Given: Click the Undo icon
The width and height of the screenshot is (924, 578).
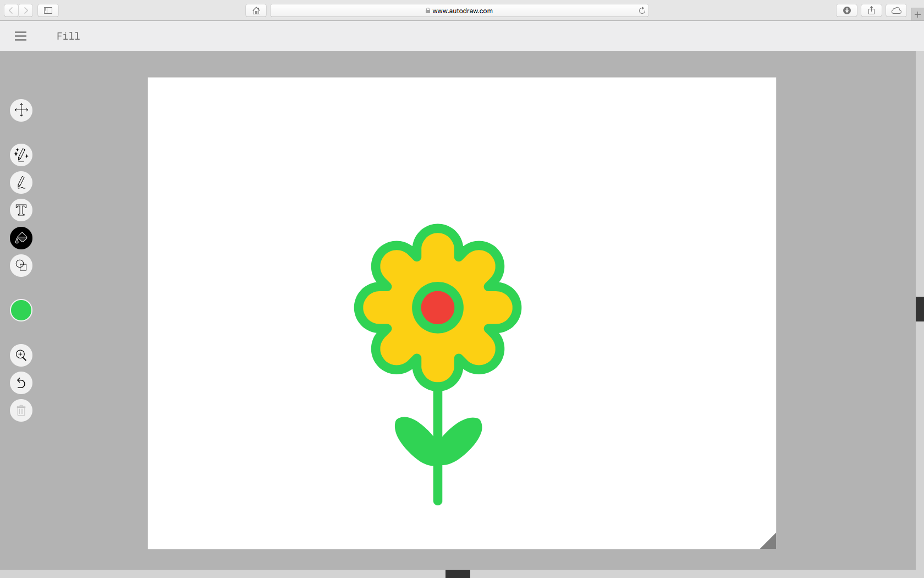Looking at the screenshot, I should pyautogui.click(x=21, y=383).
